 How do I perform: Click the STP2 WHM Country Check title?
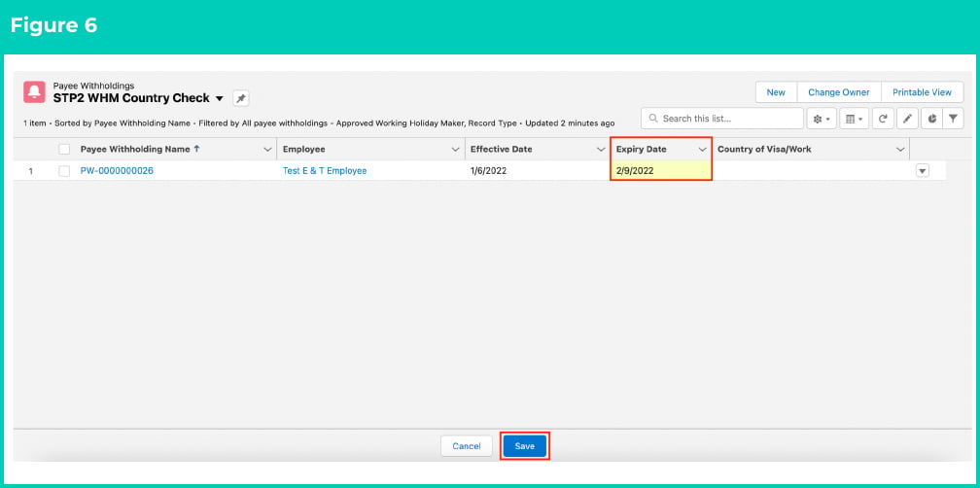click(131, 98)
